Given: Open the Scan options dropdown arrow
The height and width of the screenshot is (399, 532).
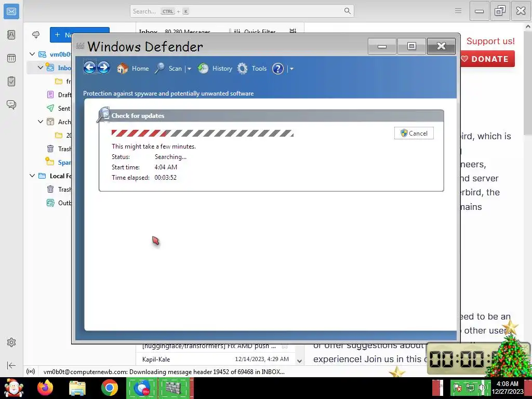Looking at the screenshot, I should 189,69.
